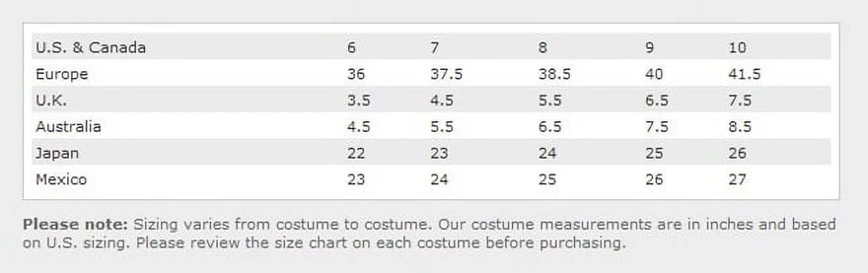This screenshot has width=868, height=273.
Task: Select Europe size 40 cell
Action: click(654, 74)
